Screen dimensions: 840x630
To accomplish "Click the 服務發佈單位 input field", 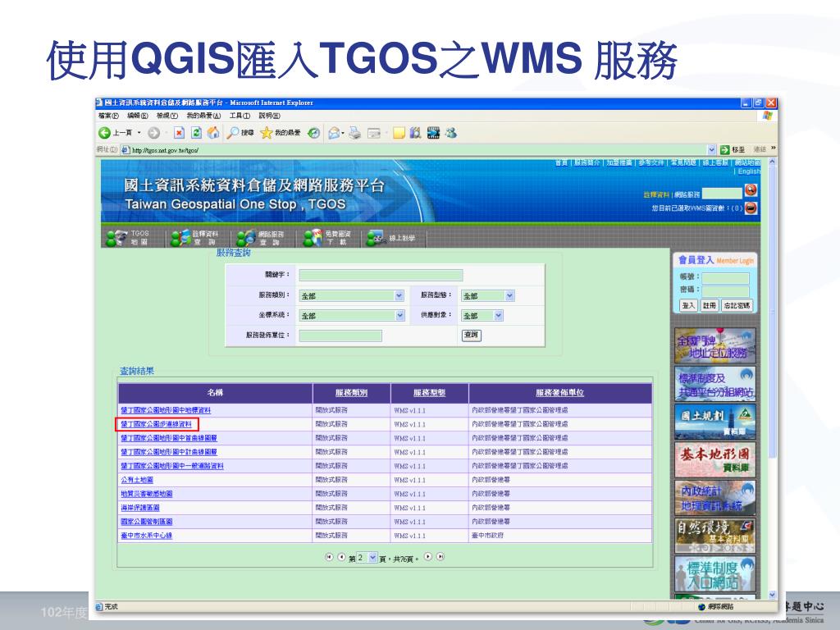I will [x=340, y=336].
